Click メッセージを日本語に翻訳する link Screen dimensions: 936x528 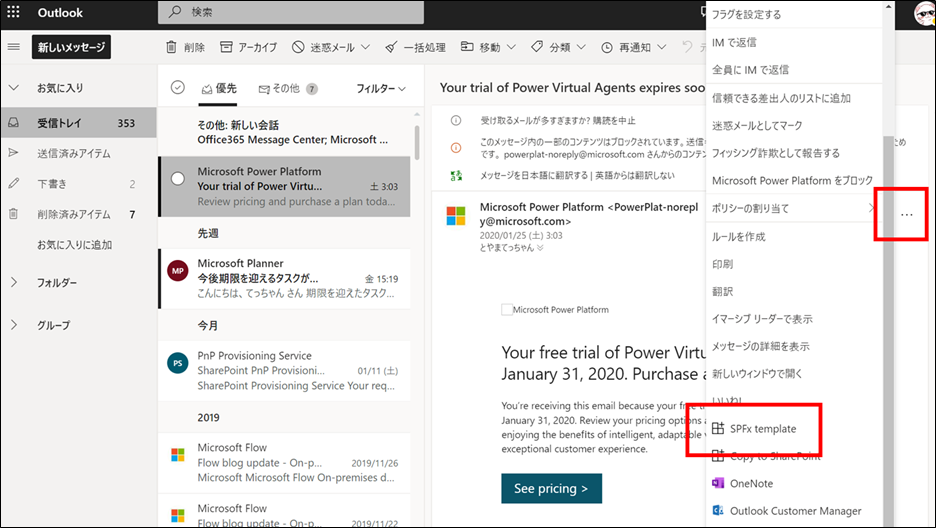(534, 175)
